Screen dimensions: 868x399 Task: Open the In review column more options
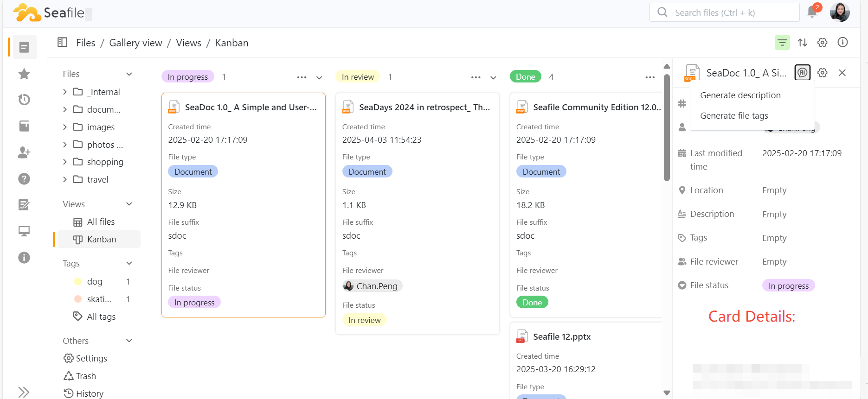click(476, 77)
